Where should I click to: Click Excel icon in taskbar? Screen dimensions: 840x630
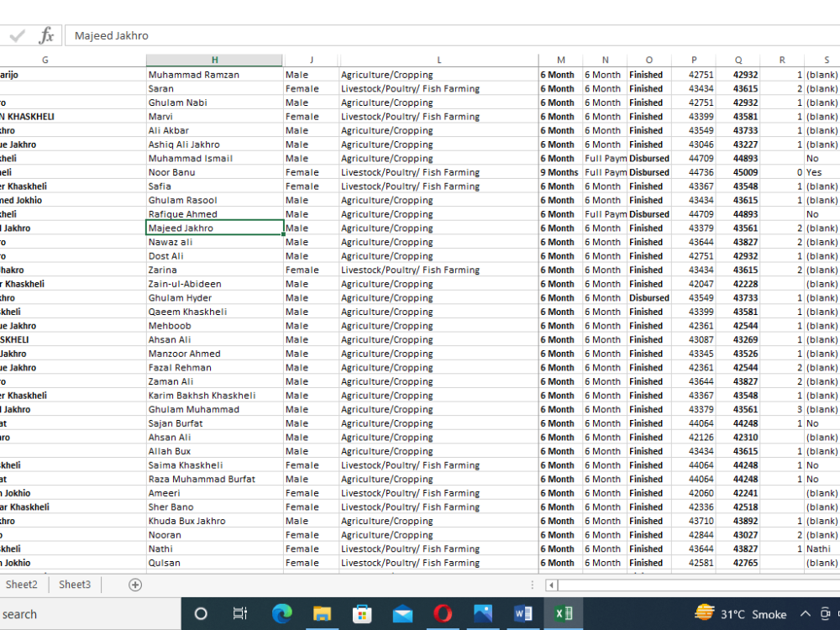pos(564,613)
